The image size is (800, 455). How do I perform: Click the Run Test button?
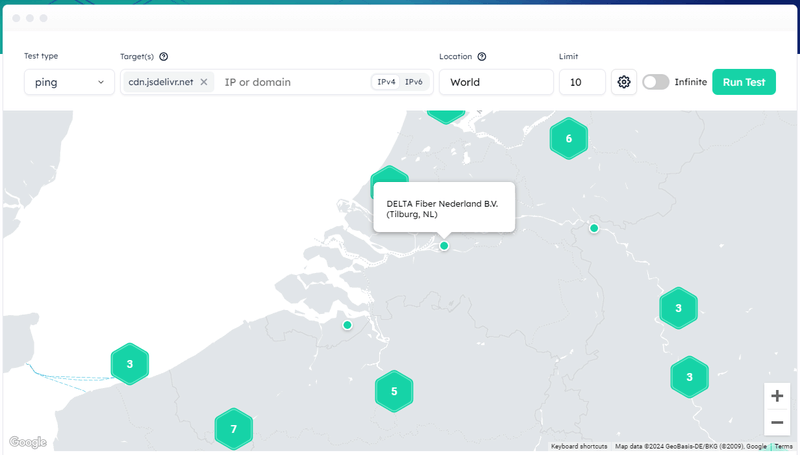[x=743, y=82]
